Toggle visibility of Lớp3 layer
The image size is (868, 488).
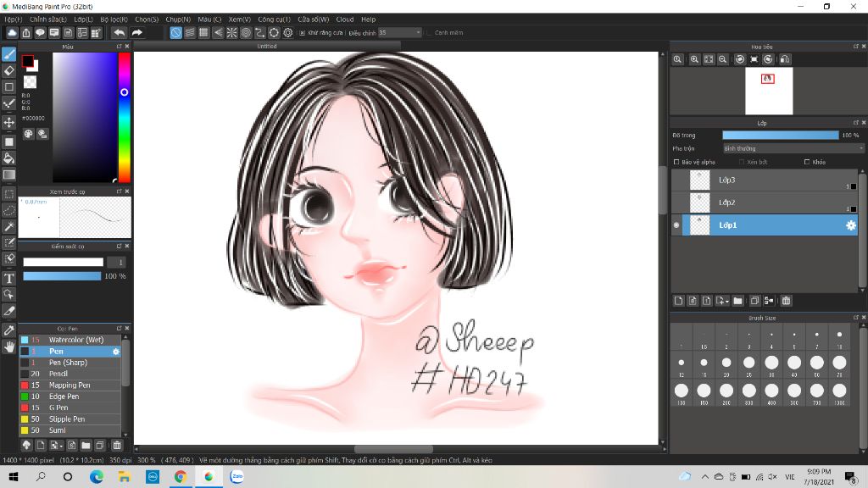pyautogui.click(x=676, y=180)
